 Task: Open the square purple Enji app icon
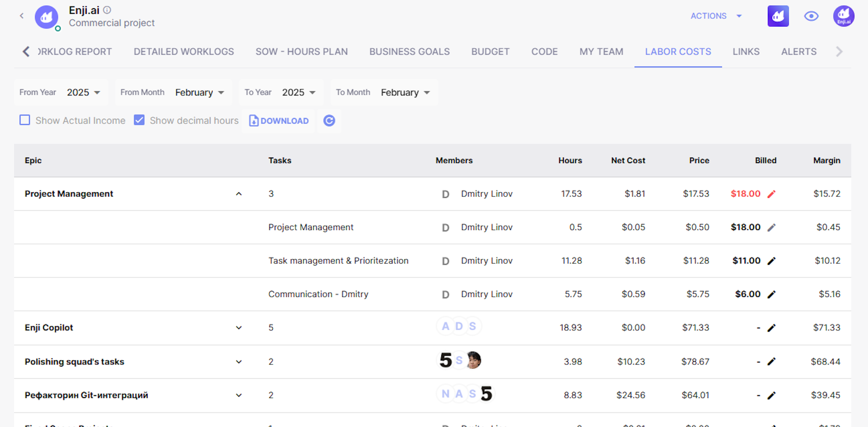click(x=778, y=16)
